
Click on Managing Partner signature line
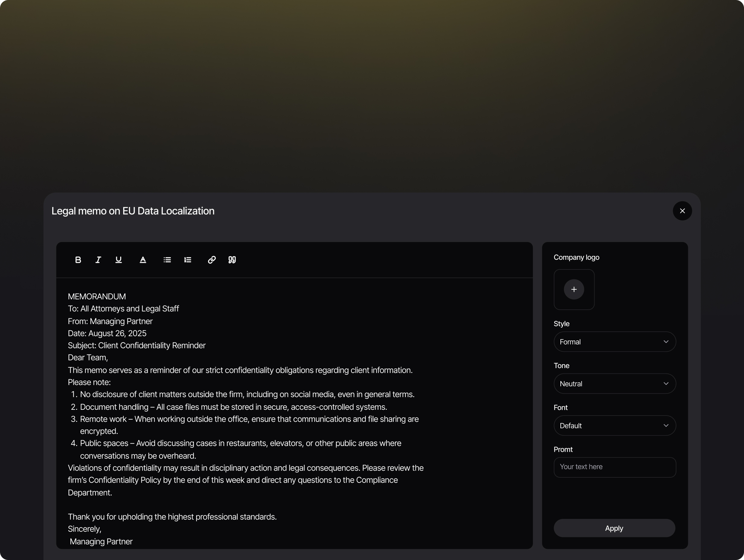point(101,542)
